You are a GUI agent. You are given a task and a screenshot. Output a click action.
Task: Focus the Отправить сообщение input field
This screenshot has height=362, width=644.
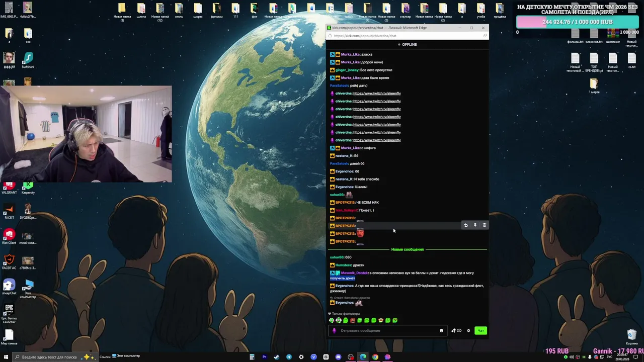coord(388,331)
